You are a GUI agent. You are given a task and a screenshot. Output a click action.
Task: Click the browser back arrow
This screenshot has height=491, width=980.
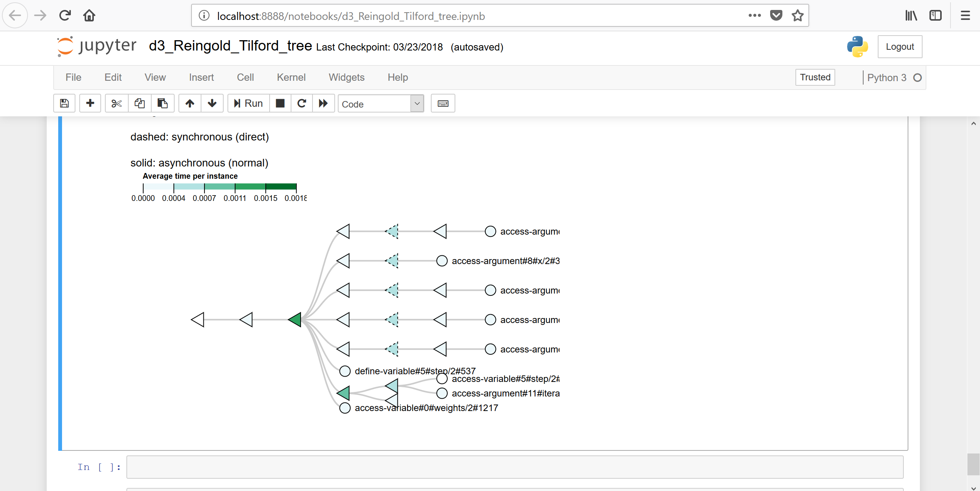pyautogui.click(x=15, y=16)
